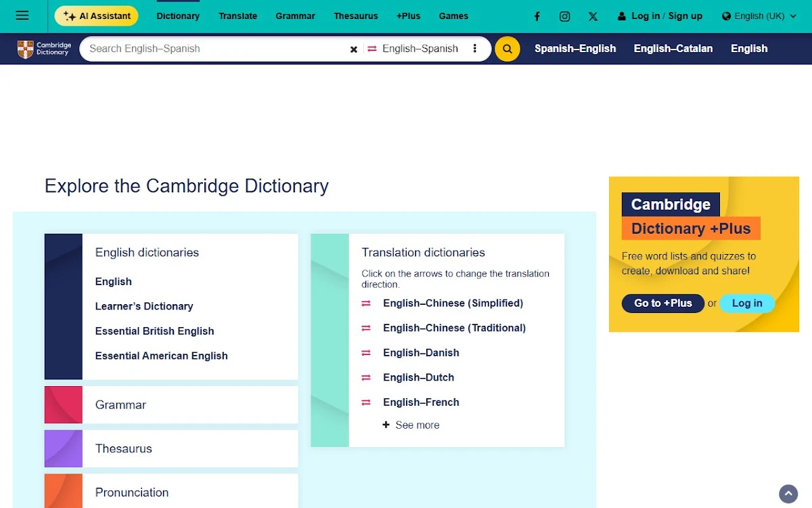Open the Thesaurus card

coord(171,448)
